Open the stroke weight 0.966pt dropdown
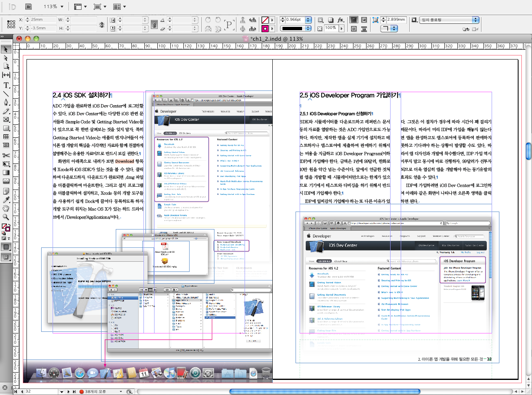 [308, 20]
